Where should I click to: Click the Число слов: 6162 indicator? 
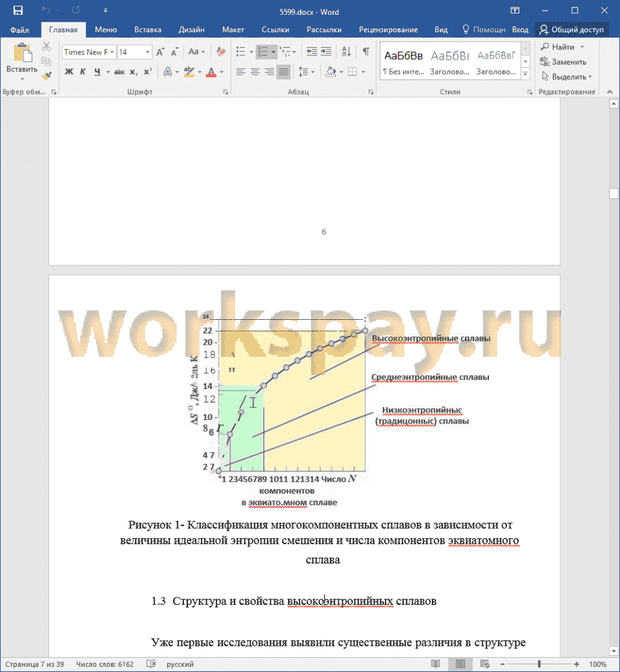point(105,664)
